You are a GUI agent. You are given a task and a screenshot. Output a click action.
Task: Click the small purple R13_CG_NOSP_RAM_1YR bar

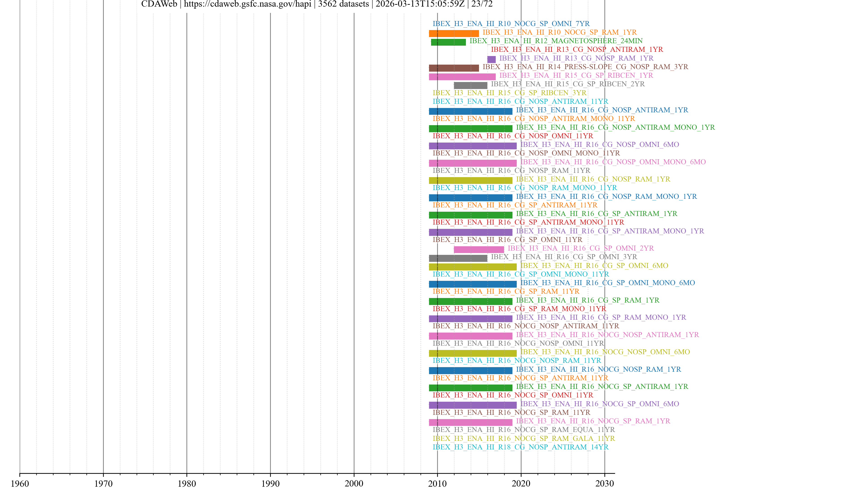coord(491,59)
